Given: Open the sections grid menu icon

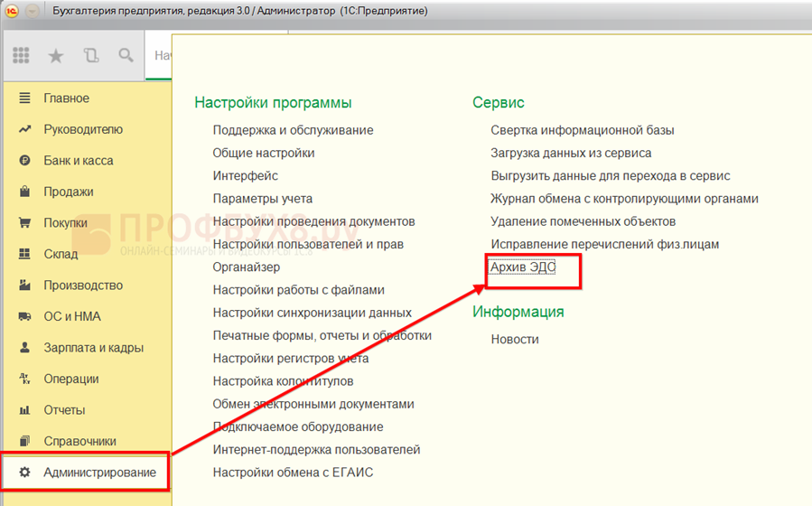Looking at the screenshot, I should coord(21,56).
